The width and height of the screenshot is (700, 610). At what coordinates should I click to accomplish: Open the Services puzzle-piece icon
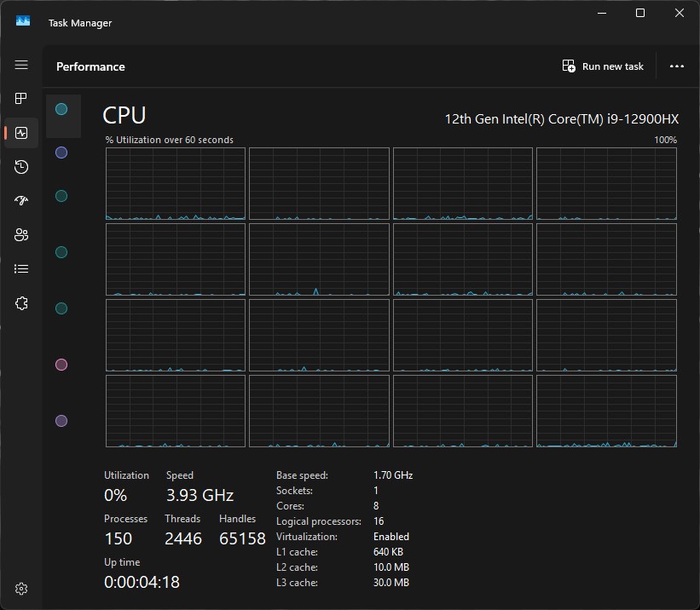pyautogui.click(x=21, y=303)
